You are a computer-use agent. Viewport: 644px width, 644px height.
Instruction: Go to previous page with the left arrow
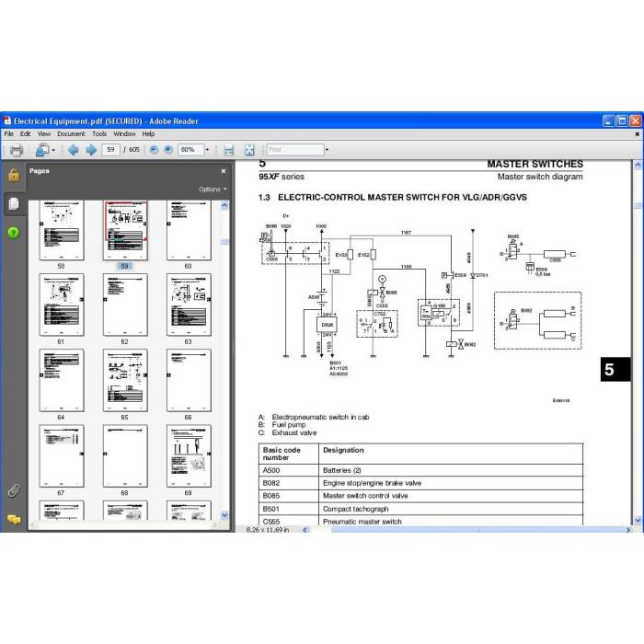(x=73, y=150)
